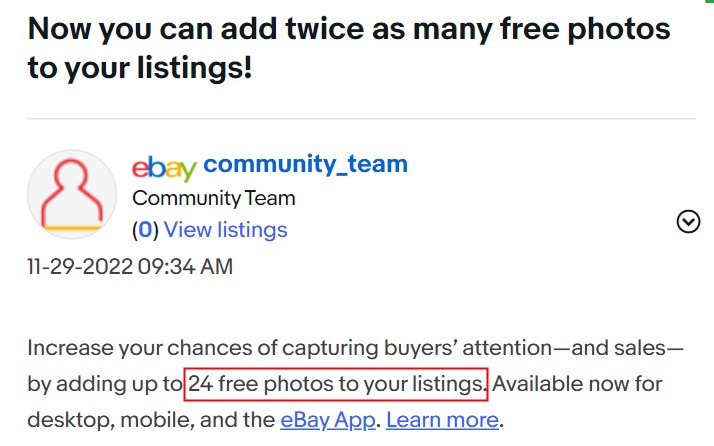Click the 11-29-2022 09:34 AM timestamp
This screenshot has width=714, height=446.
coord(130,267)
